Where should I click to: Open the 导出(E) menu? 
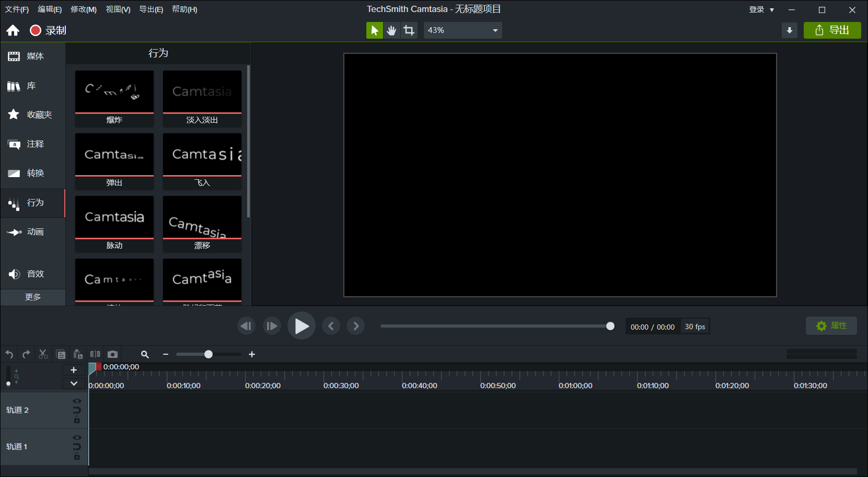click(x=151, y=9)
